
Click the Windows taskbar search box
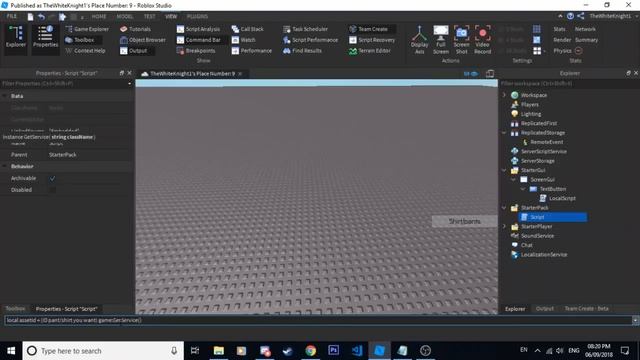103,351
